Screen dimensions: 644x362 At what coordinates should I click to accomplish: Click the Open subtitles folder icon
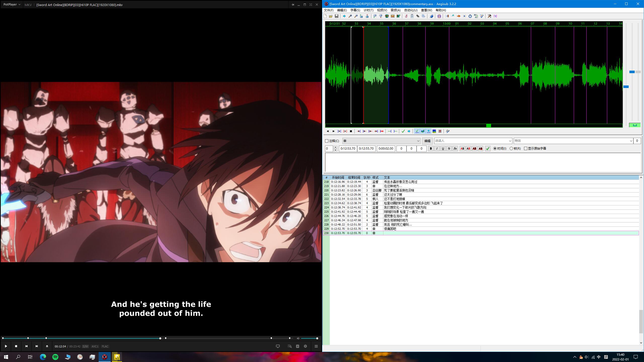tap(331, 16)
